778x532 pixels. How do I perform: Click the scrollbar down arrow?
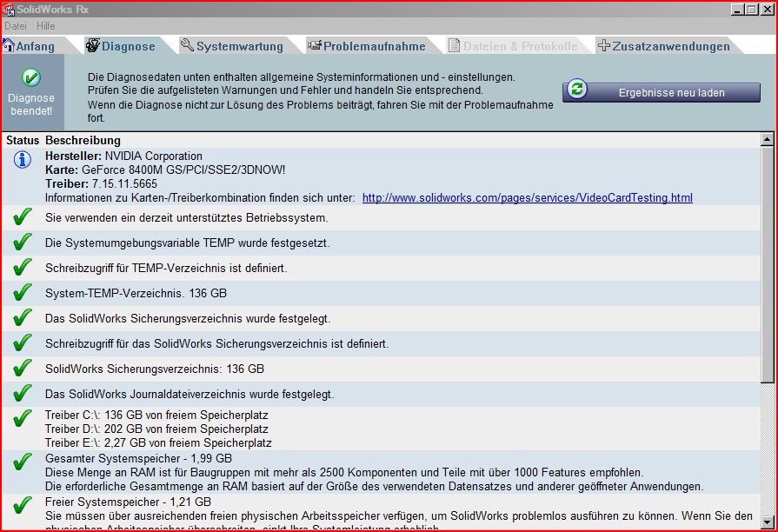tap(767, 522)
